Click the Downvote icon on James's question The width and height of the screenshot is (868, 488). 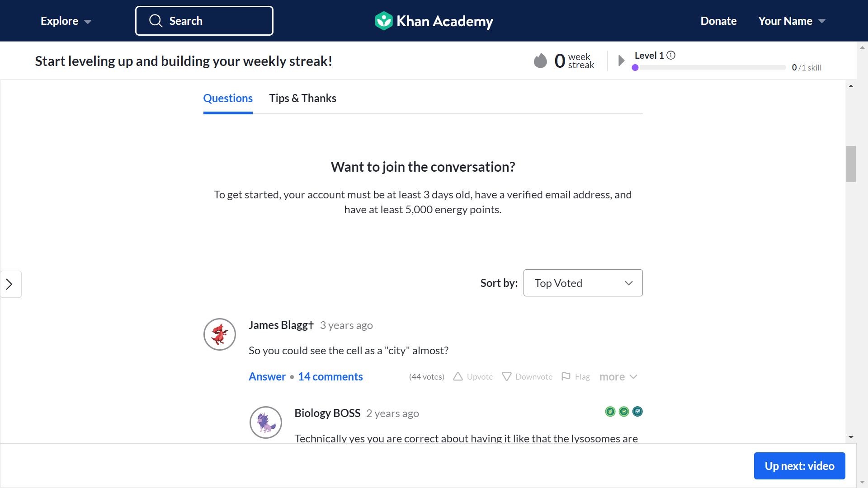pos(507,376)
